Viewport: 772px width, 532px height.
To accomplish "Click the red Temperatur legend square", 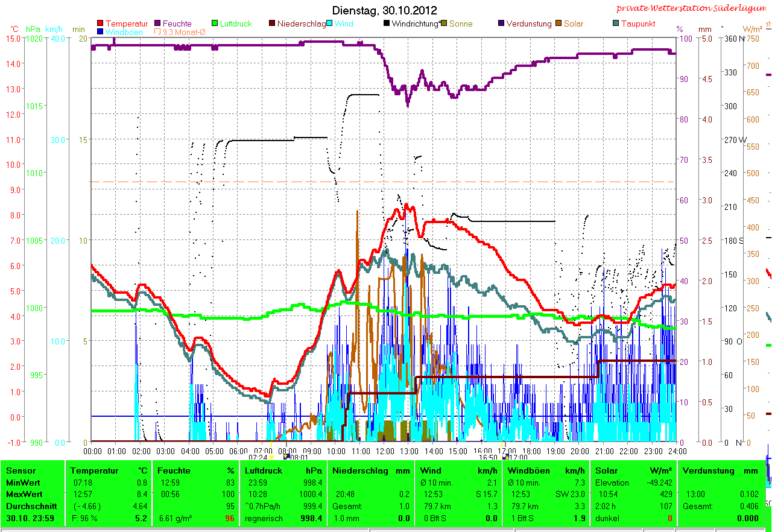I will 100,24.
